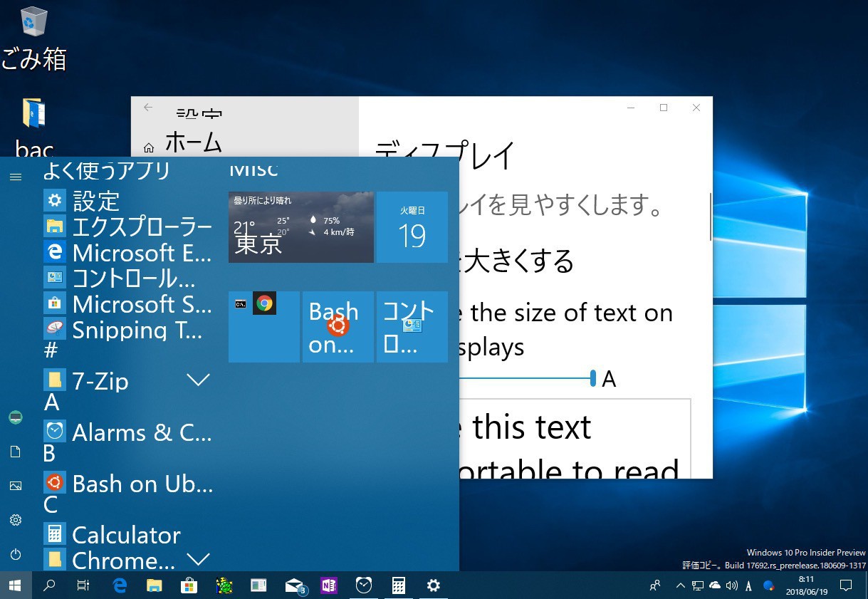Expand the Start menu hamburger navigation
This screenshot has height=599, width=868.
point(15,177)
